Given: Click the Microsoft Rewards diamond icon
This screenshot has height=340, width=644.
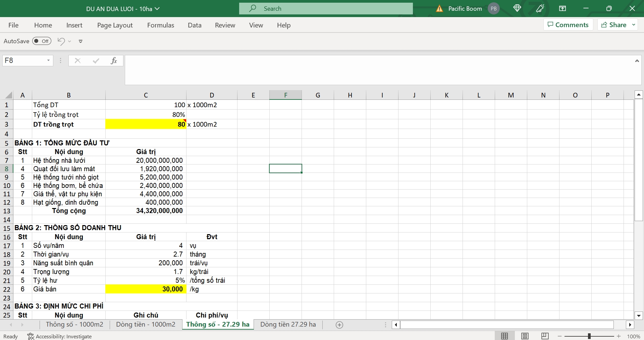Looking at the screenshot, I should pyautogui.click(x=517, y=8).
